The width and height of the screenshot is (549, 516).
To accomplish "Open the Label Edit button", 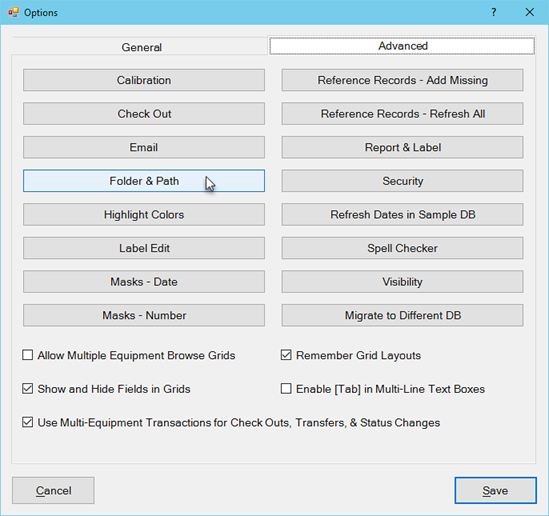I will click(144, 248).
